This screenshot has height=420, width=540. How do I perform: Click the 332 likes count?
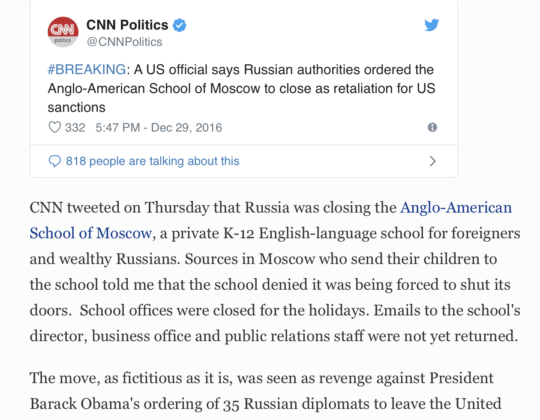point(75,128)
